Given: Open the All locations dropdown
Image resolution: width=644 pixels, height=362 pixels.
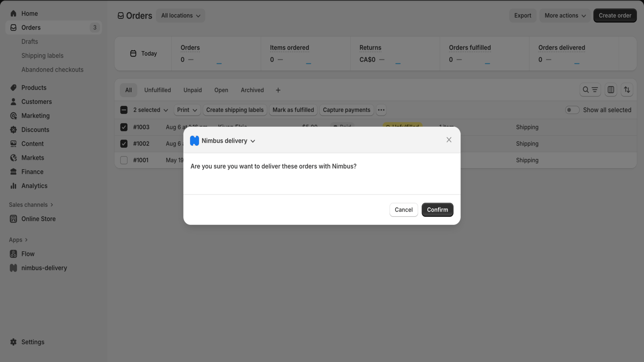Looking at the screenshot, I should 180,15.
